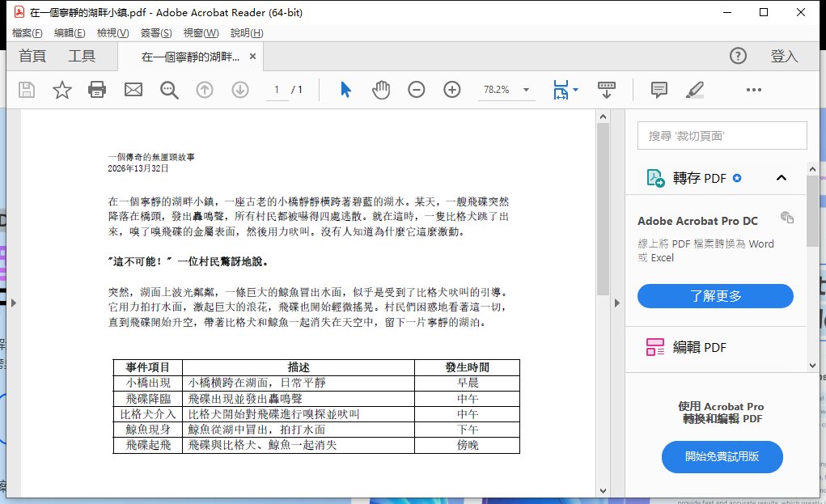Enter full-screen reading mode icon
Viewport: 826px width, 504px height.
click(x=606, y=90)
